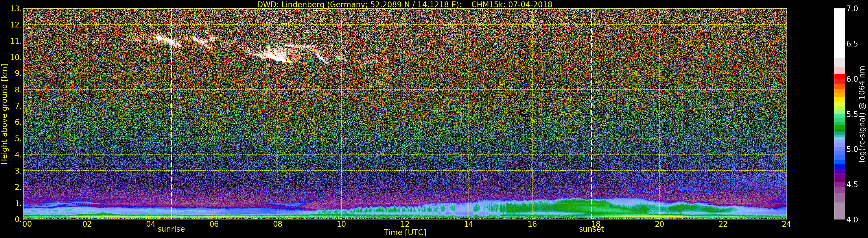Click x-axis tick label 10
Screen dimensions: 868x238
click(341, 224)
